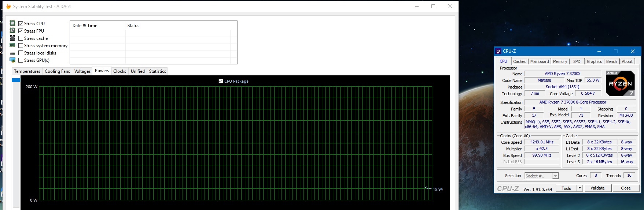Screen dimensions: 644x210
Task: Click the Status column header
Action: point(178,26)
